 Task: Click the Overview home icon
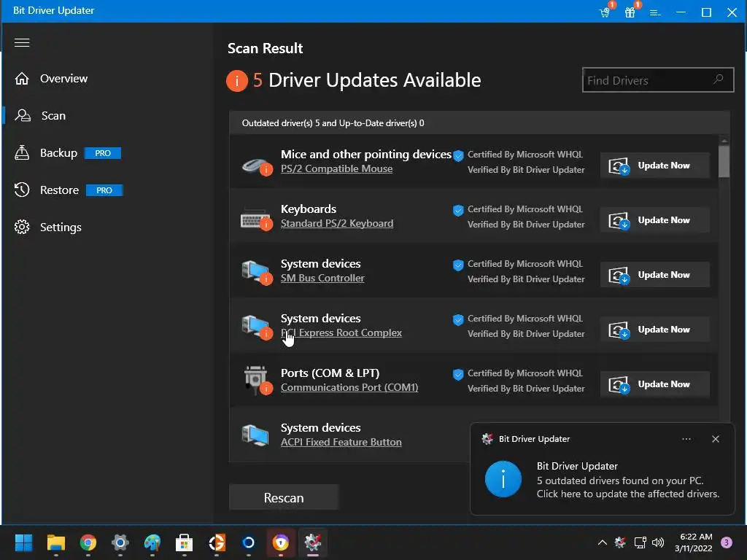[22, 79]
